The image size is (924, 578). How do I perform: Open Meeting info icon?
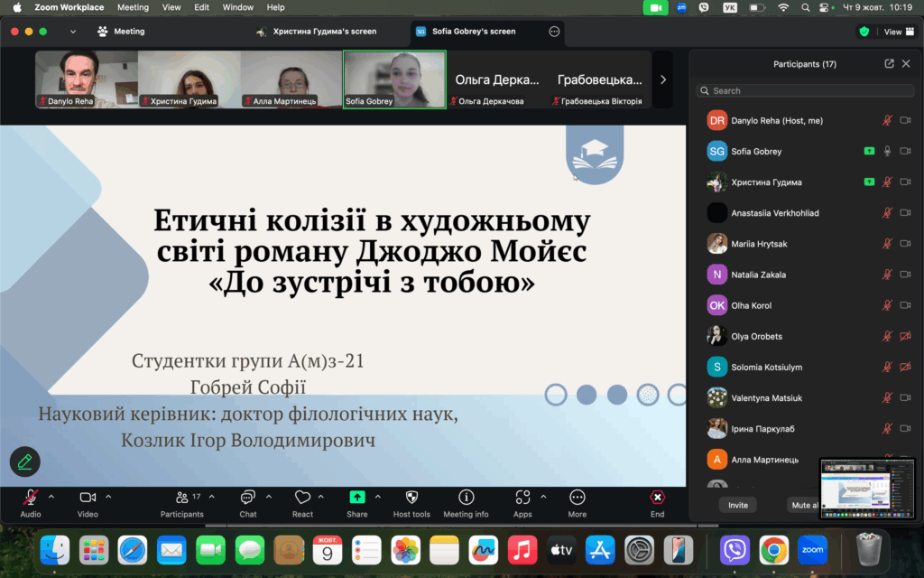point(466,498)
